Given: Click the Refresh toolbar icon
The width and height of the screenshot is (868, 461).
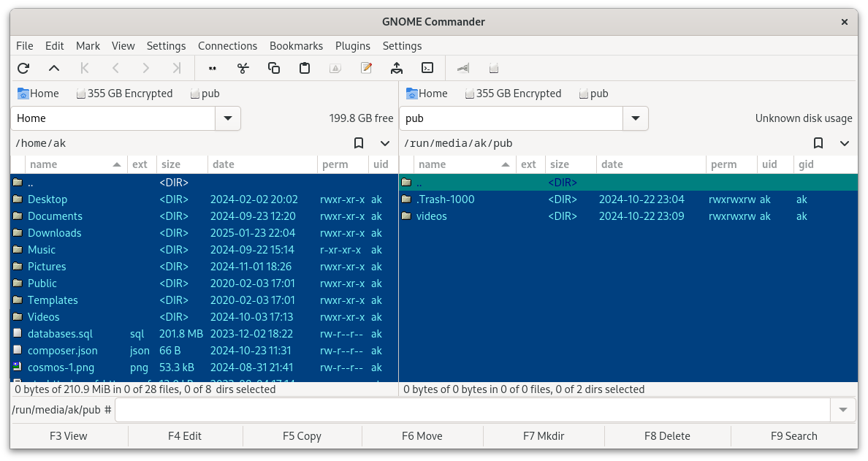Looking at the screenshot, I should (x=23, y=68).
